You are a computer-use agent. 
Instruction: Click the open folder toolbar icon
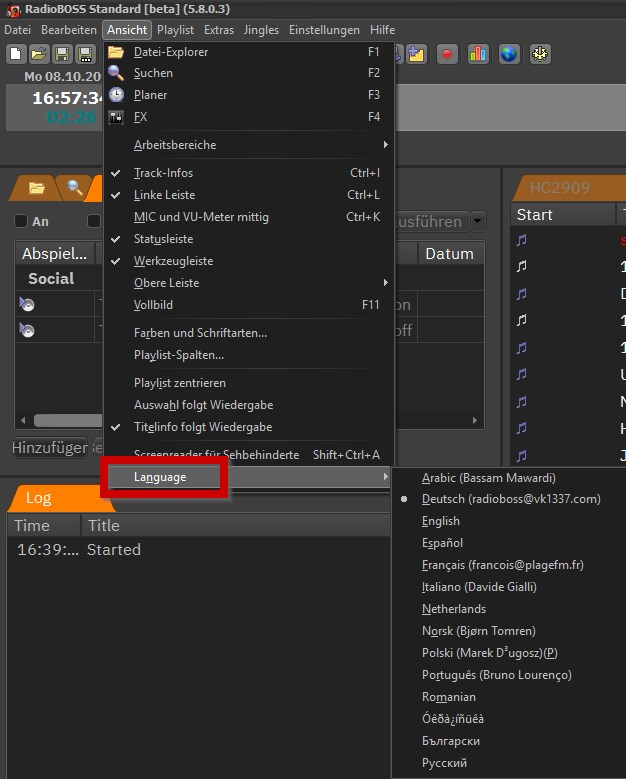(39, 54)
